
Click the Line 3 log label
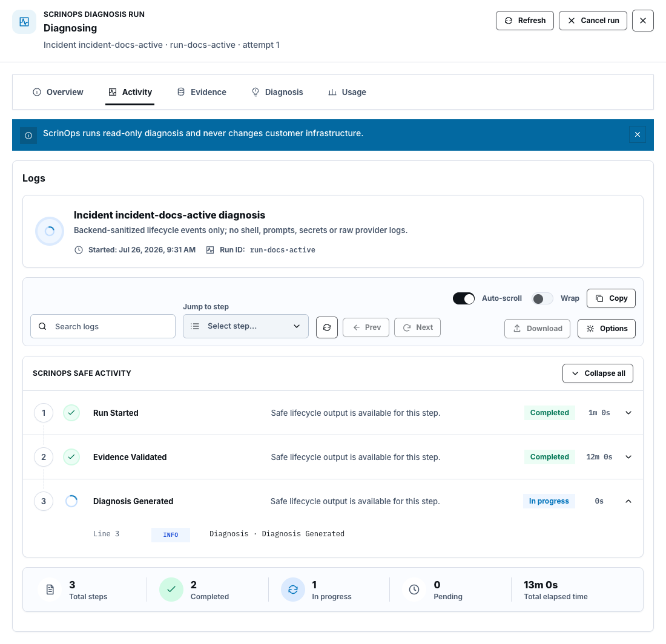[x=106, y=534]
